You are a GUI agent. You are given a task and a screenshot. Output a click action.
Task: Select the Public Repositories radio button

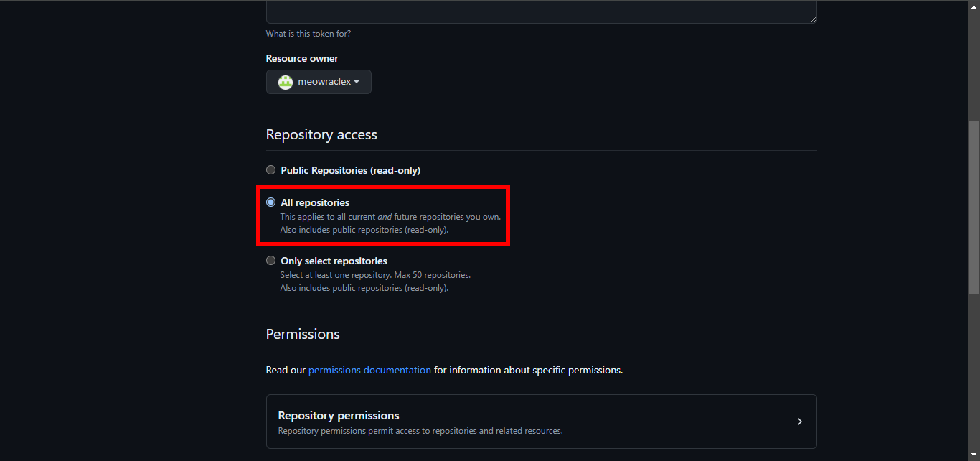270,170
